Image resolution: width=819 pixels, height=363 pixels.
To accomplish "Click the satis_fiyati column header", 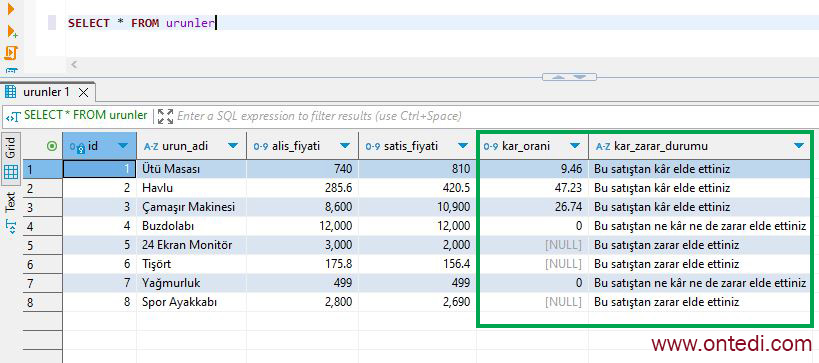I will [x=418, y=146].
